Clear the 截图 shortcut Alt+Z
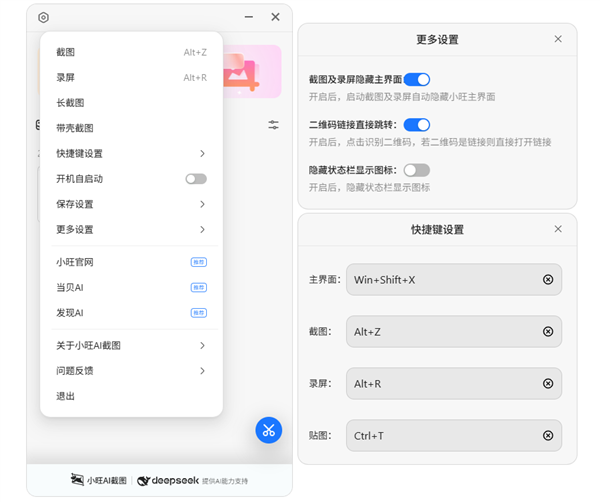This screenshot has width=600, height=502. pyautogui.click(x=547, y=331)
